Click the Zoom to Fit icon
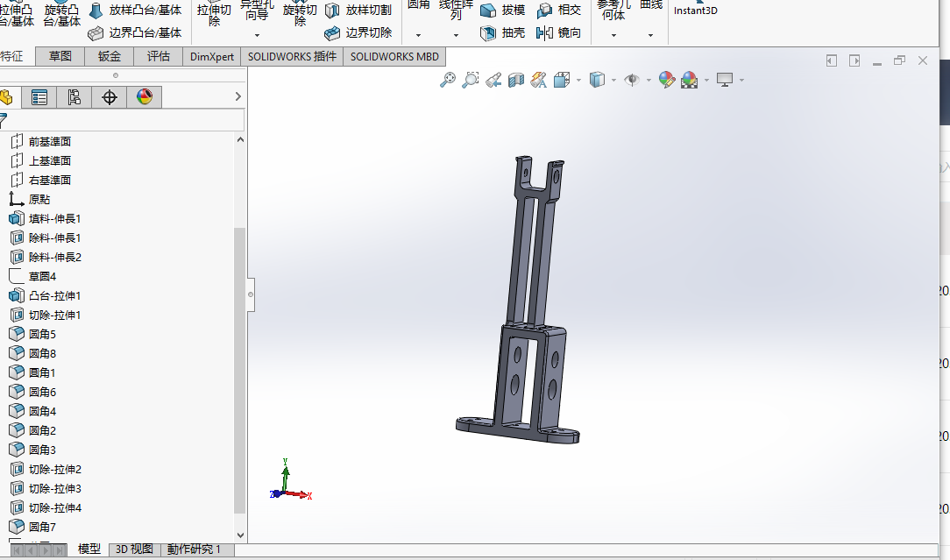950x560 pixels. click(448, 80)
